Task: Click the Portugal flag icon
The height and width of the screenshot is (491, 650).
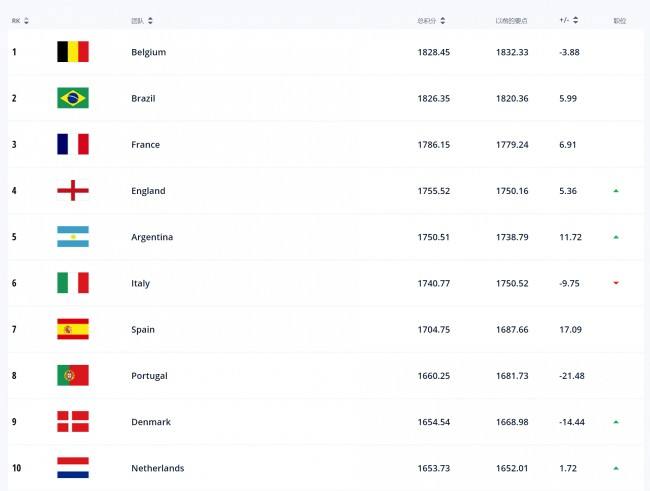Action: (x=73, y=375)
